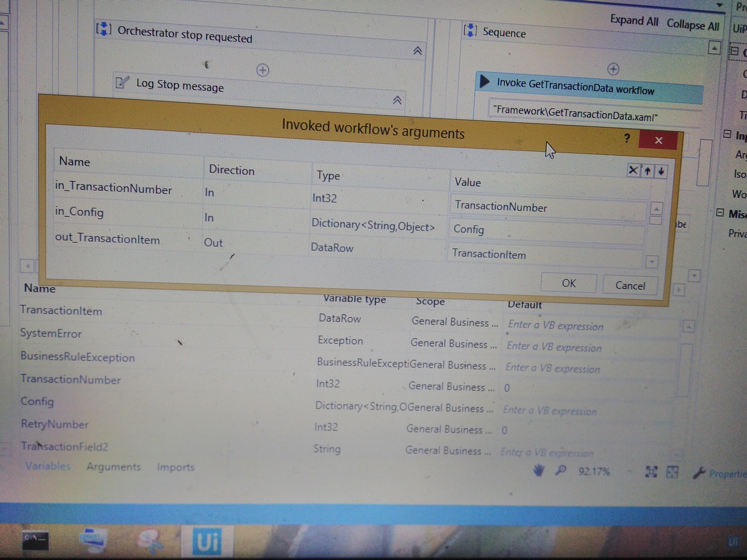Click the dialog help question mark
Viewport: 747px width, 560px height.
tap(627, 138)
